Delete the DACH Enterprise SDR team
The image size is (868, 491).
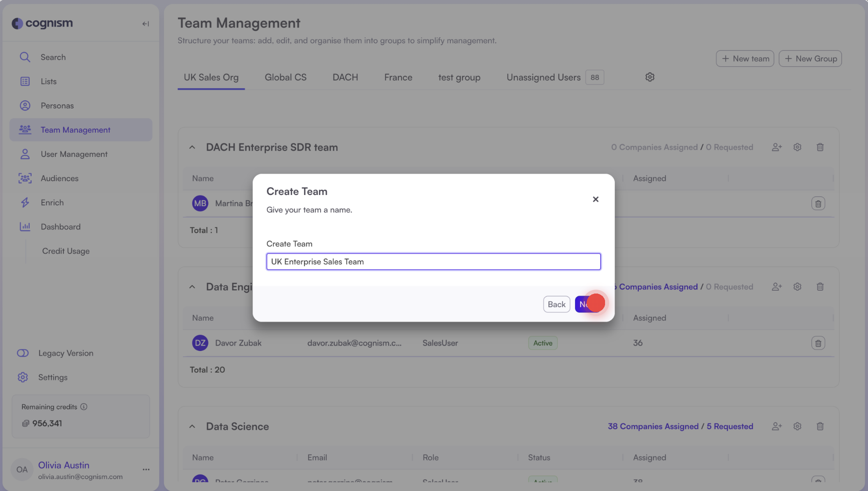coord(820,147)
